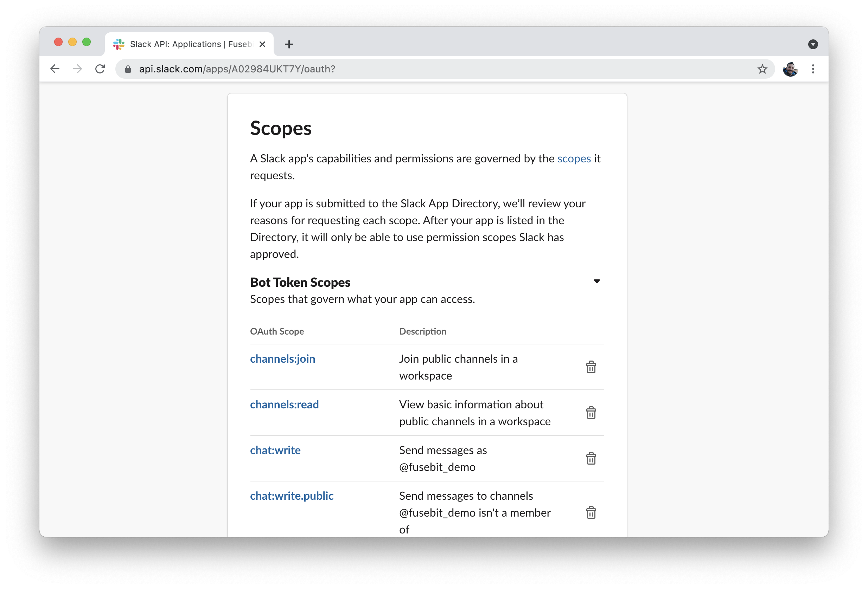This screenshot has width=868, height=589.
Task: Reload the Slack API page
Action: click(x=100, y=69)
